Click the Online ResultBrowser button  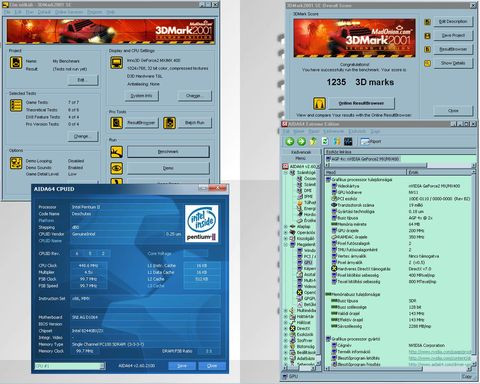point(361,103)
